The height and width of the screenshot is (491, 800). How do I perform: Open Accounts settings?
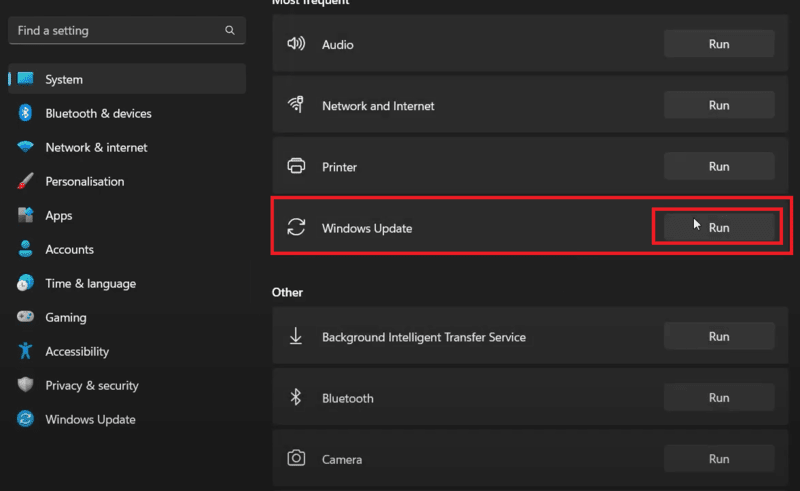127,250
